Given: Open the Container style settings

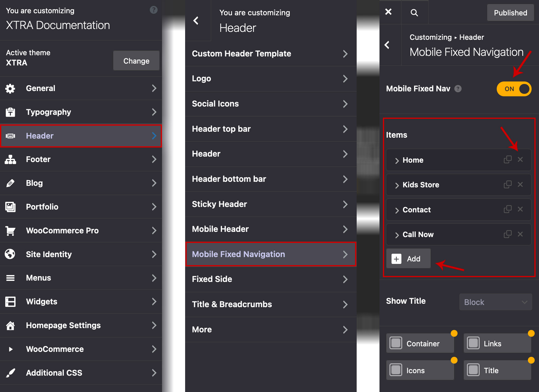Looking at the screenshot, I should point(420,343).
